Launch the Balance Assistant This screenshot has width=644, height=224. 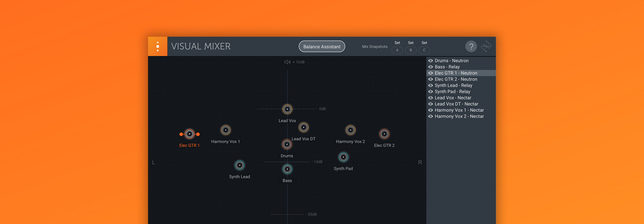pos(322,47)
